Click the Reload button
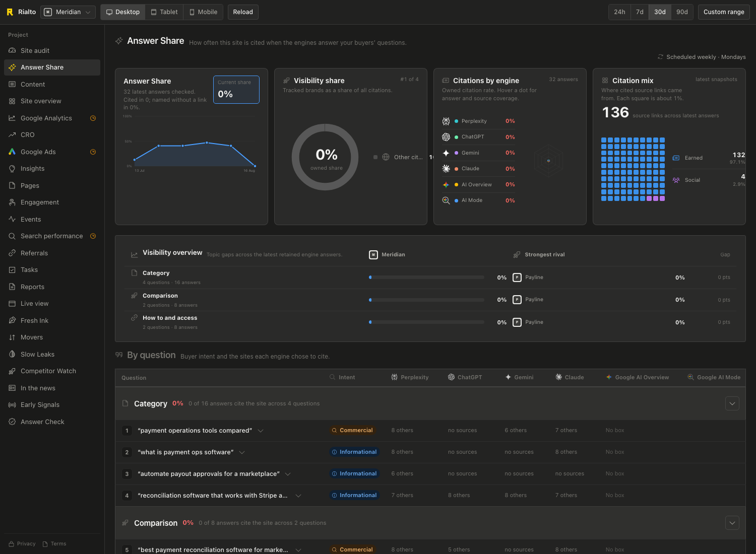The width and height of the screenshot is (756, 554). click(x=243, y=12)
